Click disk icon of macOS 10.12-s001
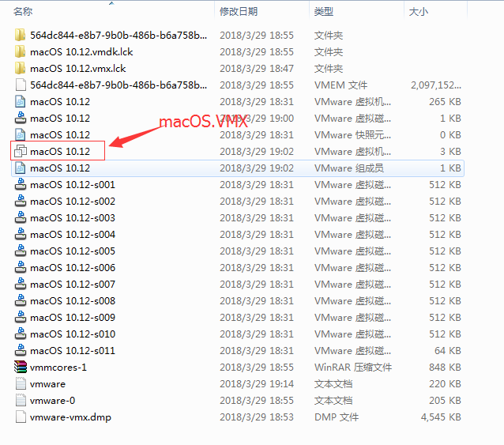 tap(21, 184)
